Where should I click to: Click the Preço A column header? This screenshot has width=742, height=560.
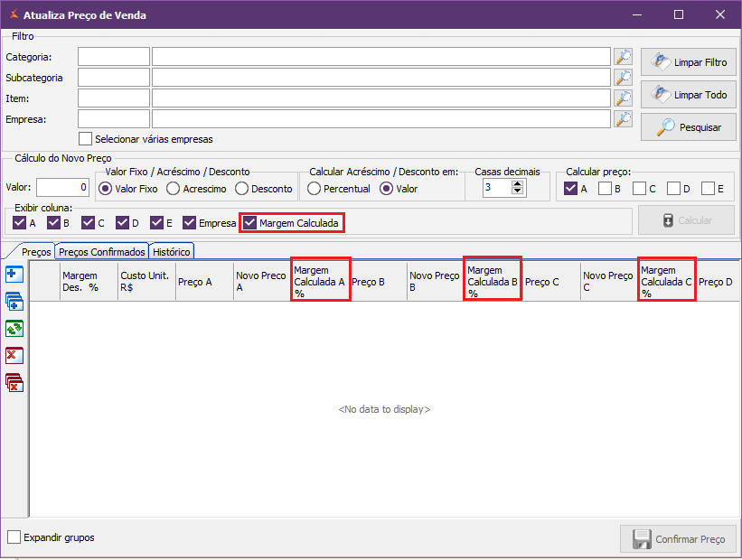[204, 282]
